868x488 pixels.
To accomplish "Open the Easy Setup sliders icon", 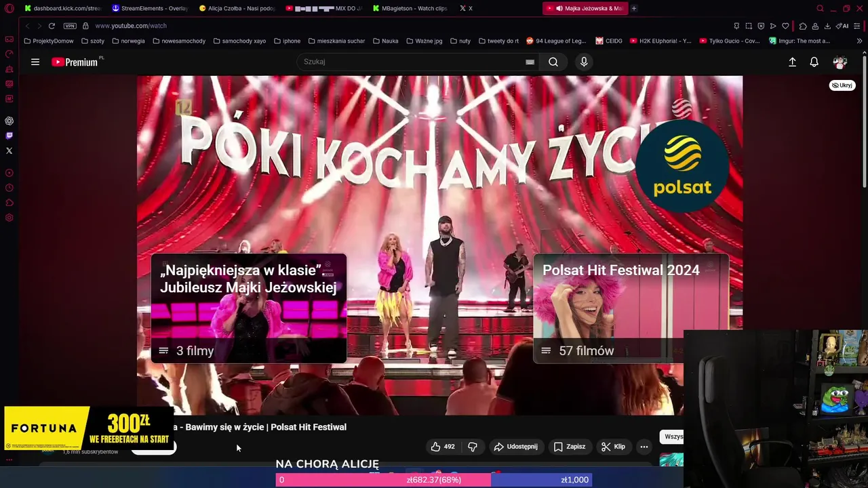I will click(x=859, y=26).
